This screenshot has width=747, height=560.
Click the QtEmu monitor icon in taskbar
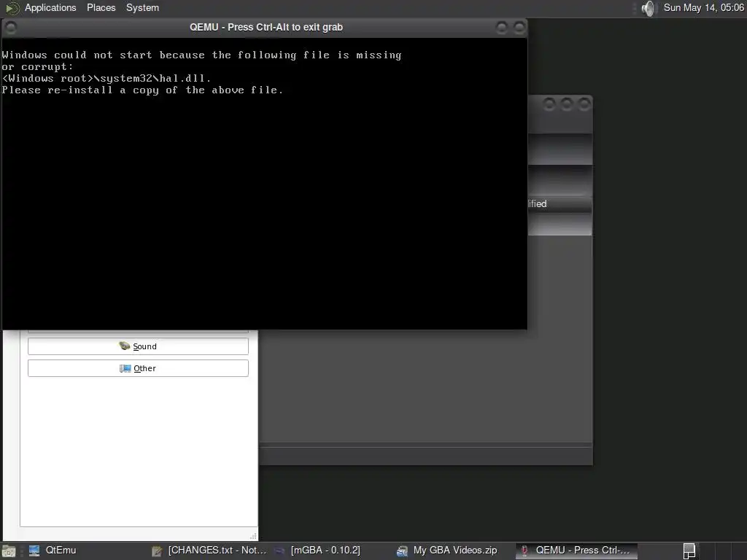(x=34, y=551)
